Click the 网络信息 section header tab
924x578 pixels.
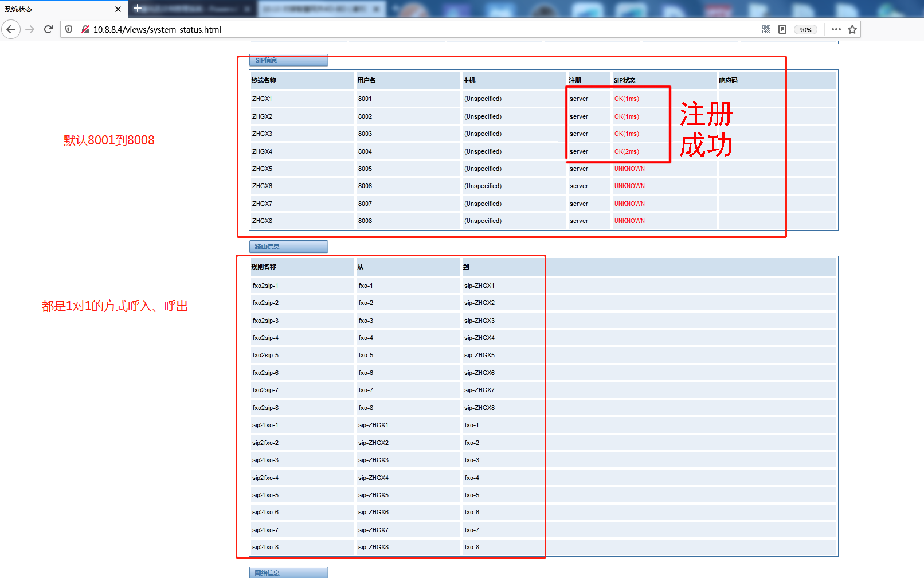tap(288, 572)
